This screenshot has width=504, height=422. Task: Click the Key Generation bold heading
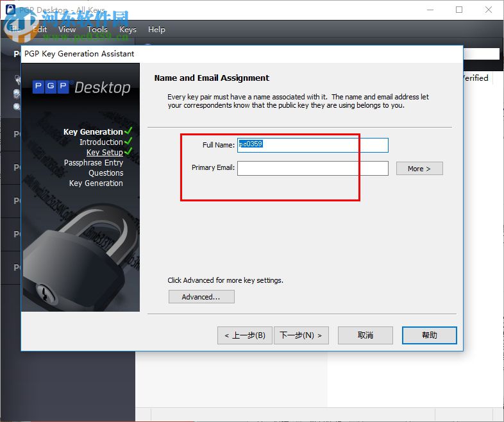[x=93, y=131]
